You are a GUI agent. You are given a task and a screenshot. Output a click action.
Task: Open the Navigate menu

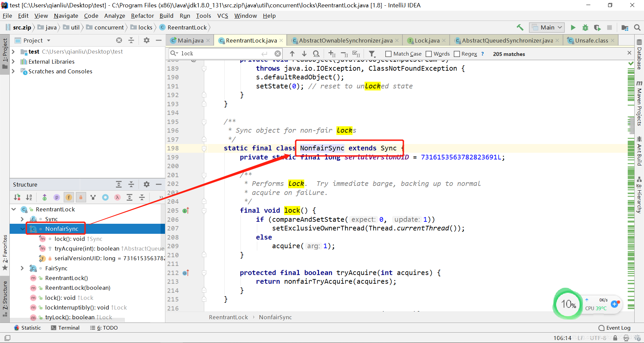pos(66,16)
